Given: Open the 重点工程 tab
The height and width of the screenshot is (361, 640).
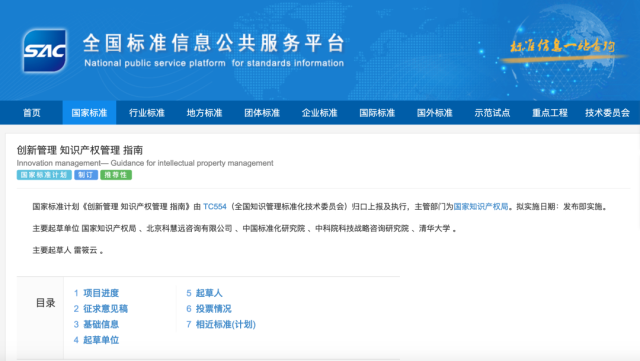Looking at the screenshot, I should (549, 113).
